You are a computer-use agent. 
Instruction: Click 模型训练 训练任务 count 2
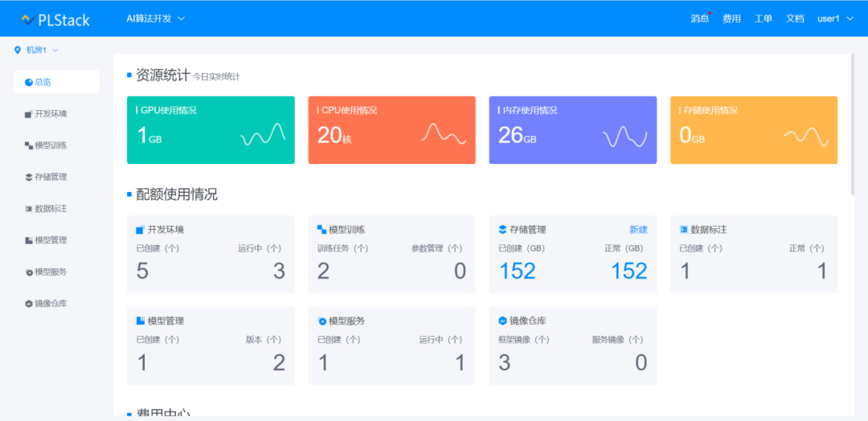[324, 271]
